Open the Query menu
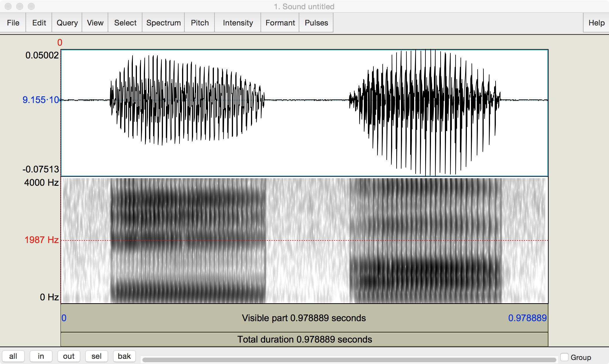 click(x=67, y=23)
